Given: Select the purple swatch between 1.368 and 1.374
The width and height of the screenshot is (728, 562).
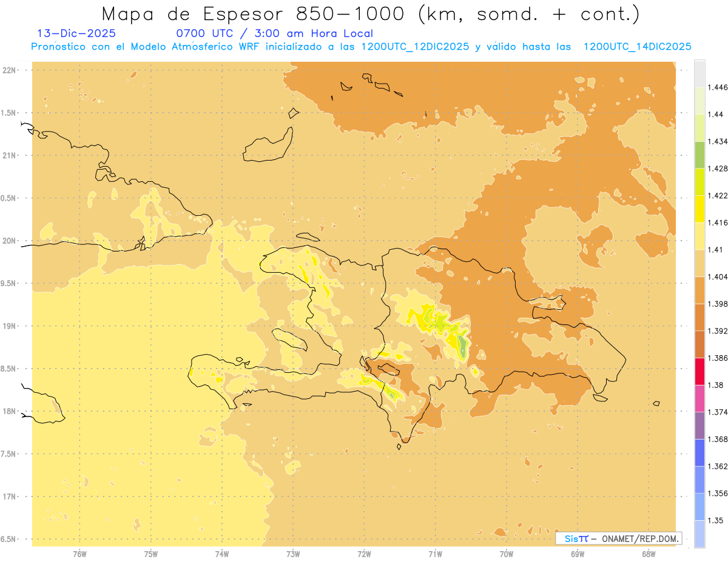Looking at the screenshot, I should coord(699,426).
